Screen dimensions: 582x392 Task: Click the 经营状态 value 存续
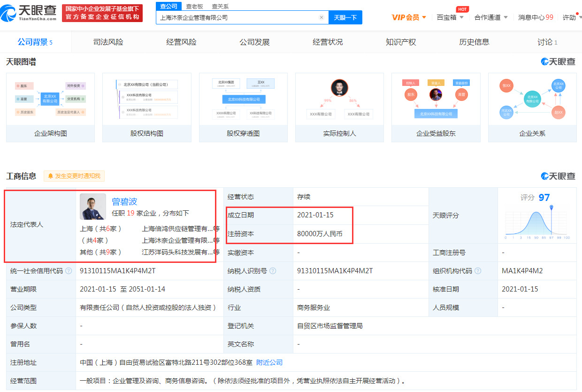click(304, 197)
